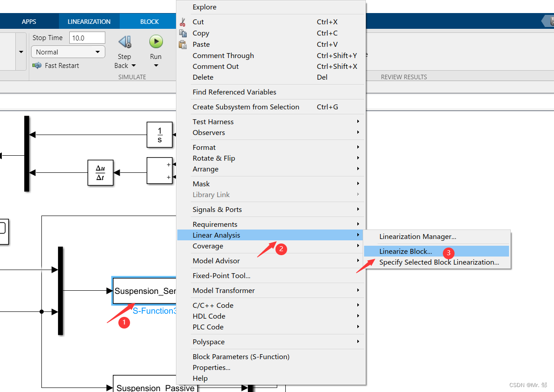Choose Find Referenced Variables
Image resolution: width=554 pixels, height=392 pixels.
coord(271,92)
